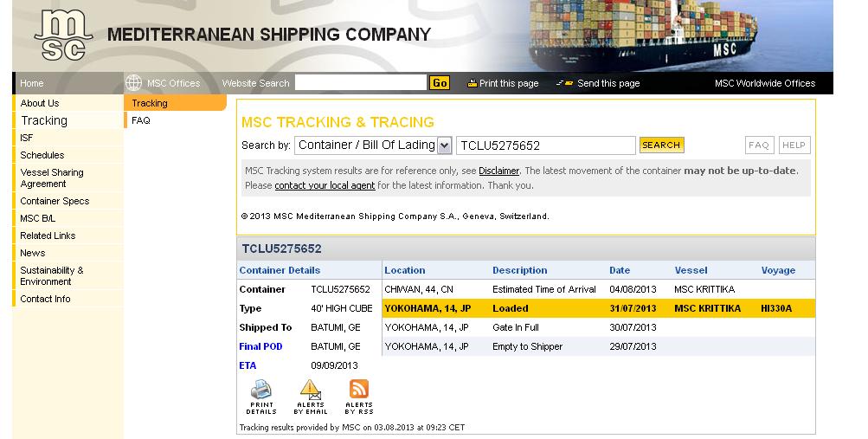Go to the About Us page
This screenshot has width=868, height=439.
click(40, 103)
